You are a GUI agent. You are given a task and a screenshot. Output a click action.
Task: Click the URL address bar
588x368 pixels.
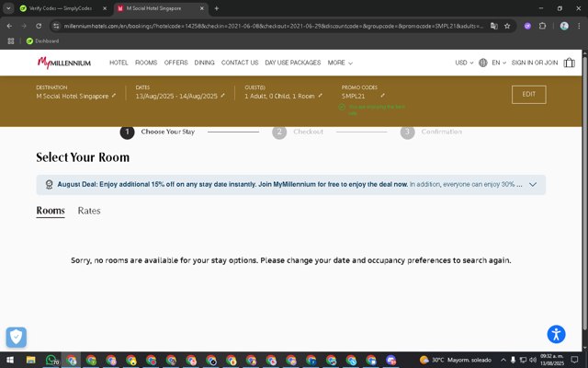pyautogui.click(x=273, y=26)
